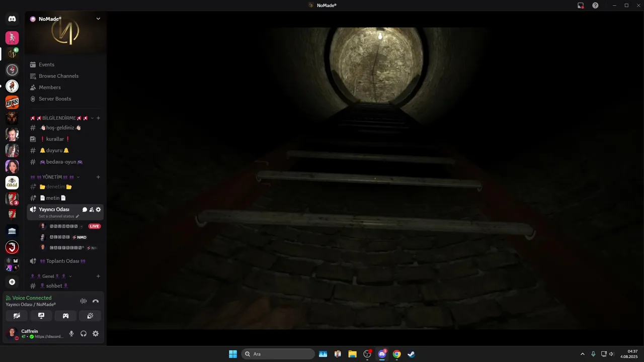Toggle screen share button
Screen dimensions: 644x362
coord(41,316)
